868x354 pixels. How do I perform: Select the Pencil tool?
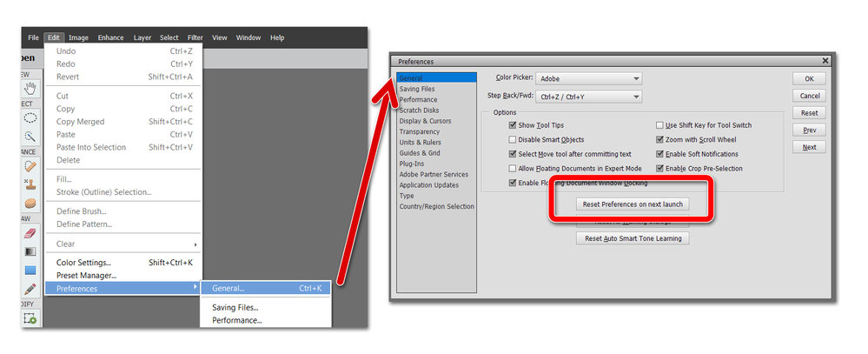(x=30, y=289)
